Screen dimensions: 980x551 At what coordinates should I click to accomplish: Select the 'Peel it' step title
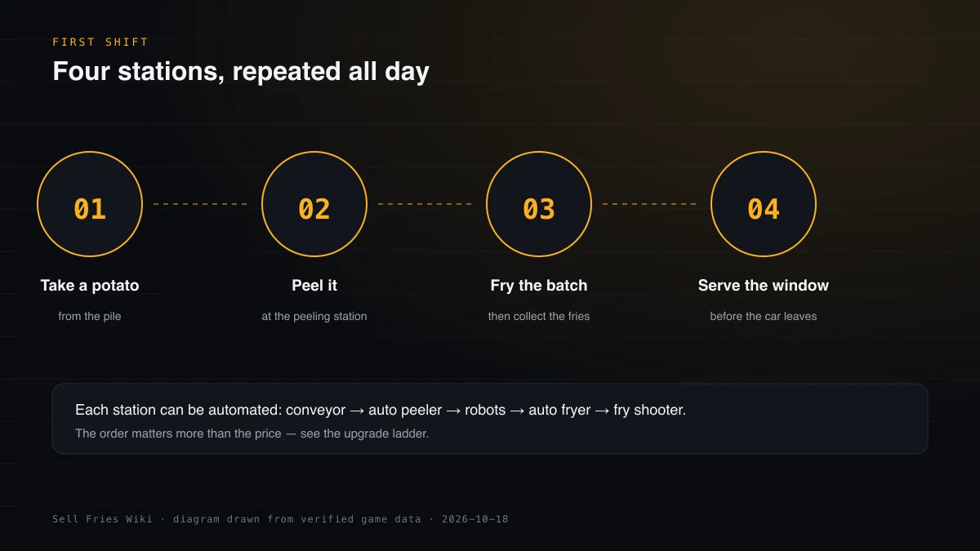coord(314,286)
